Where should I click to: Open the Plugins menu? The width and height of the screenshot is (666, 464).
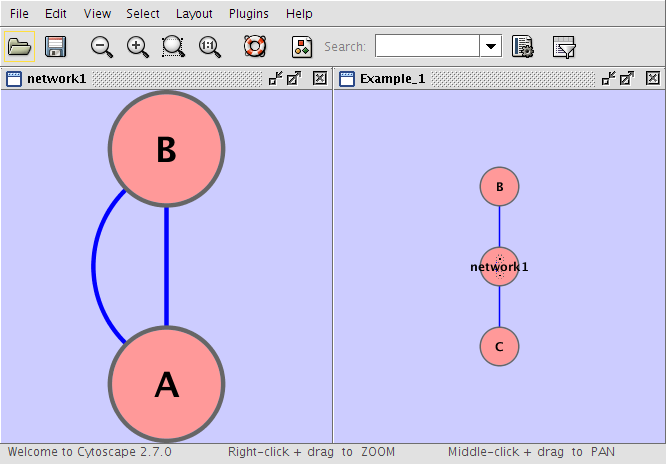pos(248,14)
